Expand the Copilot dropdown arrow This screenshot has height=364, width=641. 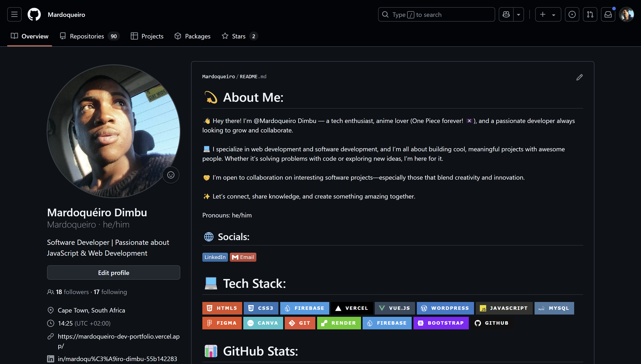point(518,14)
